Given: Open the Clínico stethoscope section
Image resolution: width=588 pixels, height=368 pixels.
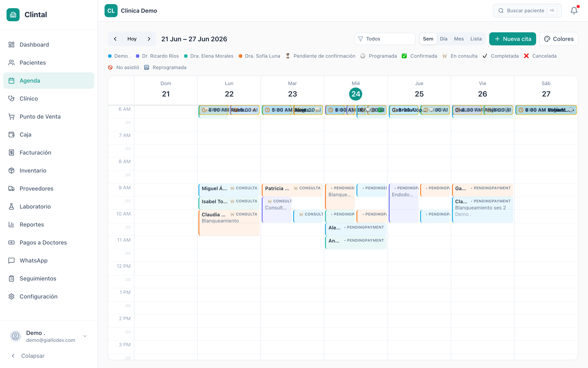Looking at the screenshot, I should pos(49,99).
